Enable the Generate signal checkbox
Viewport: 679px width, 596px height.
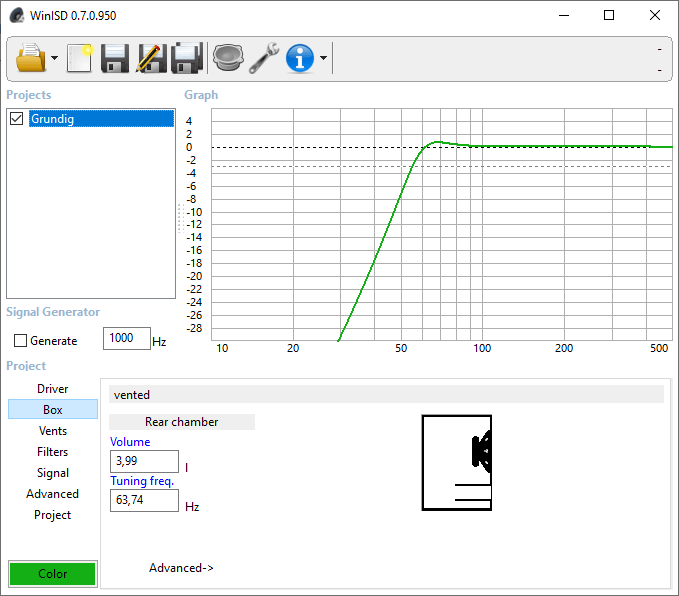coord(20,340)
